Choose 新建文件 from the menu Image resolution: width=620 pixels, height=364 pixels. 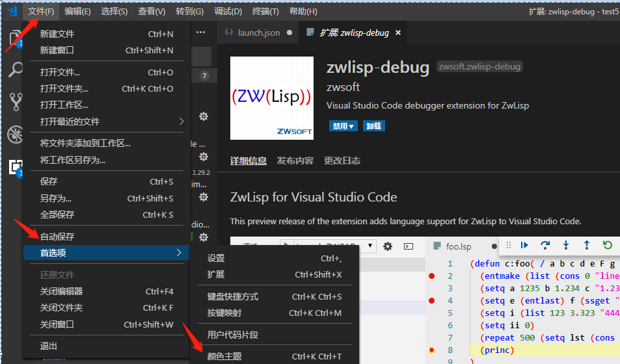107,34
